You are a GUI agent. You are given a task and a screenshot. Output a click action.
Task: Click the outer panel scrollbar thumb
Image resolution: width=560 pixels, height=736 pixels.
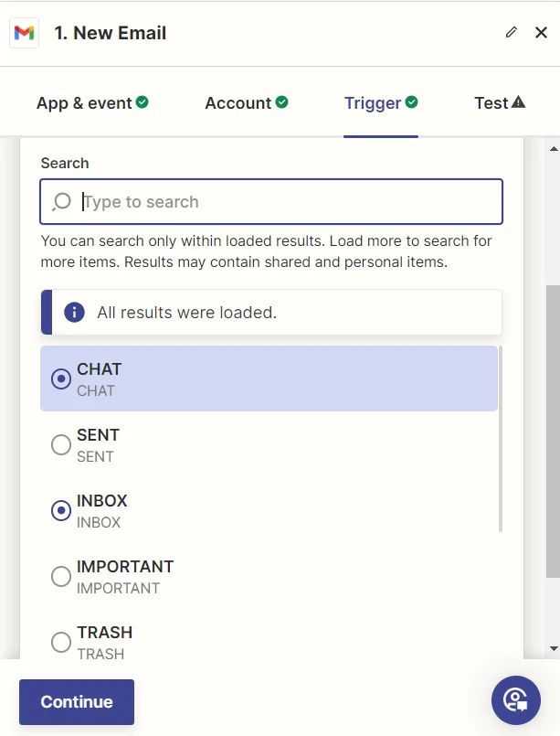(553, 432)
